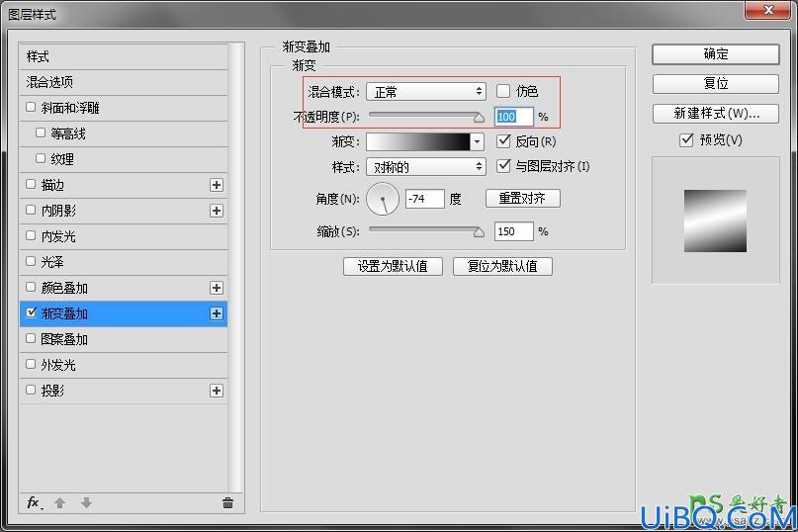The image size is (798, 532).
Task: Add another 颜色叠加 effect with plus icon
Action: [217, 288]
